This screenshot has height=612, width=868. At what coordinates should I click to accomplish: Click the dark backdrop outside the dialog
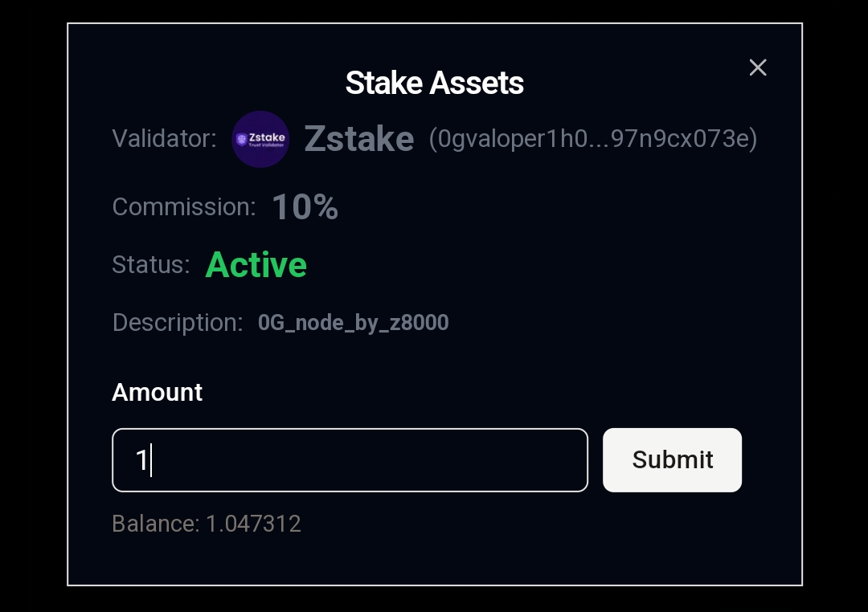tap(33, 304)
